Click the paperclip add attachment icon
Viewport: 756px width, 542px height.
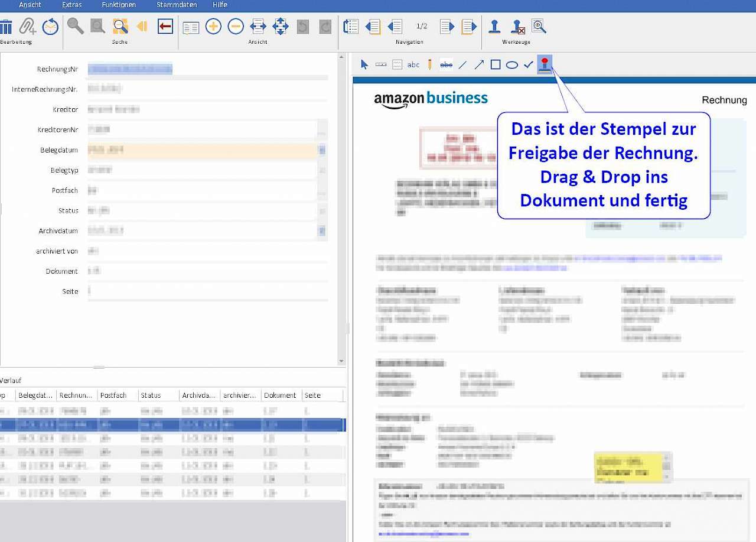tap(28, 27)
